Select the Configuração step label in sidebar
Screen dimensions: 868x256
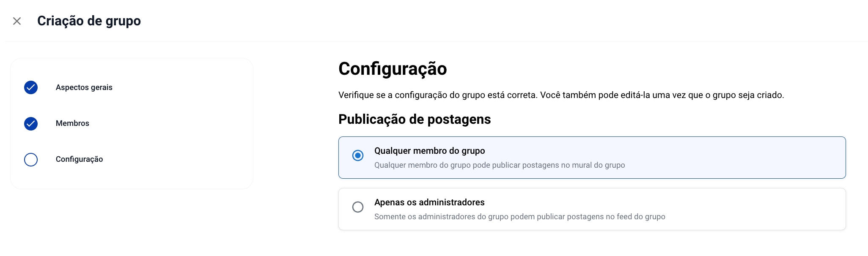point(79,159)
